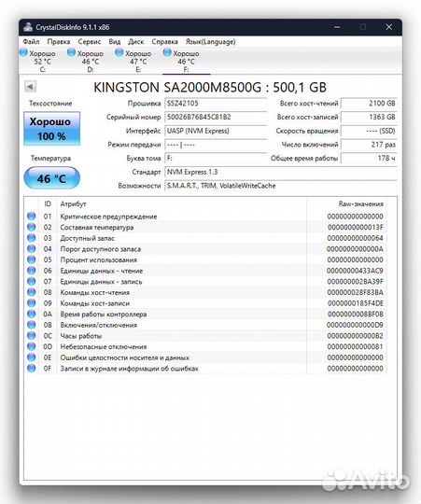This screenshot has width=421, height=504.
Task: Select Единицы данных - чтение attribute text
Action: [x=102, y=271]
